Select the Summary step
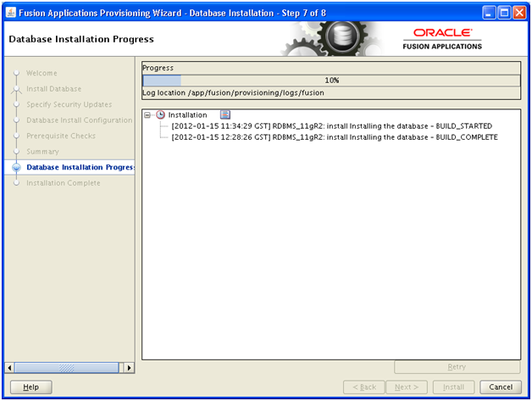532x401 pixels. 42,152
